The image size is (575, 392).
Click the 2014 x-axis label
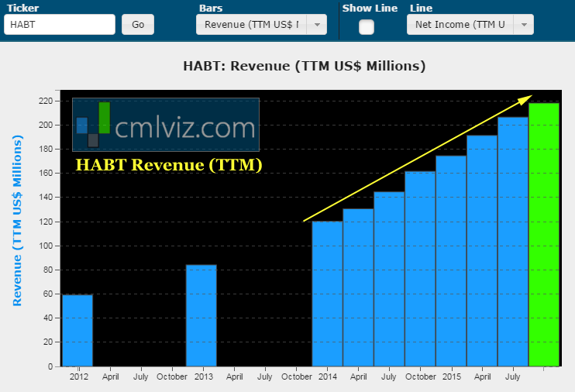point(328,377)
